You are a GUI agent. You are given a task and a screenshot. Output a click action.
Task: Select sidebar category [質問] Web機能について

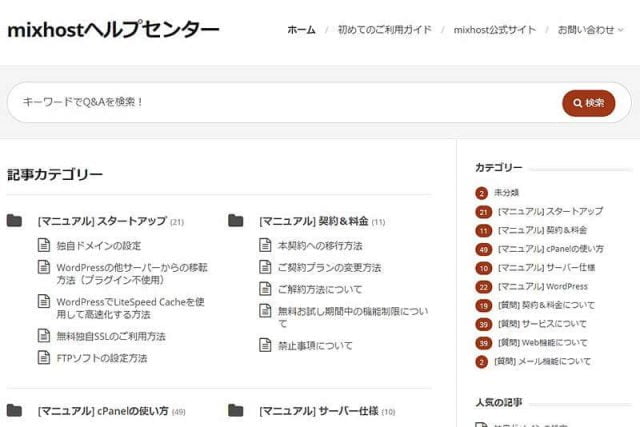pyautogui.click(x=543, y=342)
